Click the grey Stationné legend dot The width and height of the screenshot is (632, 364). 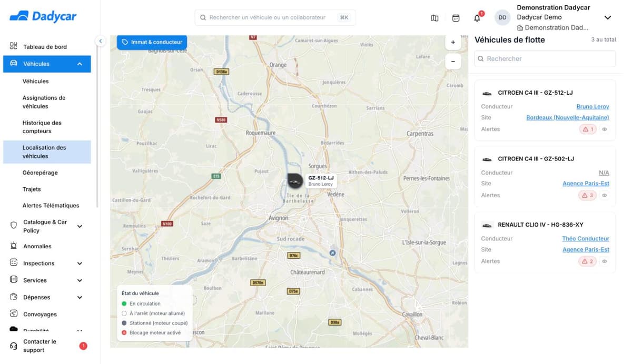tap(124, 323)
